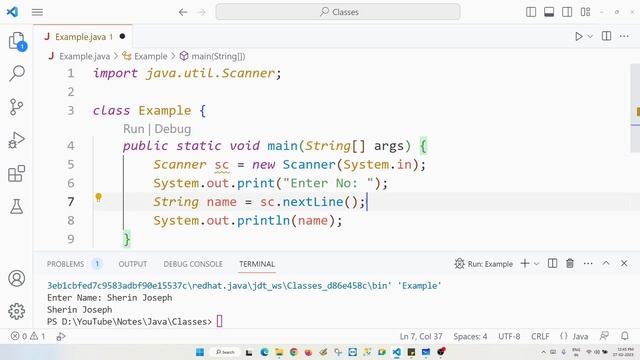Click the Windows taskbar Search box

[225, 352]
